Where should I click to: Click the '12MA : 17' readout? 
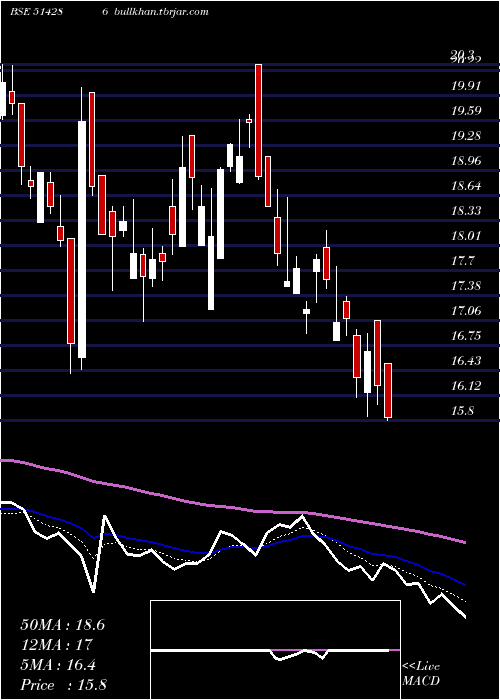click(56, 645)
